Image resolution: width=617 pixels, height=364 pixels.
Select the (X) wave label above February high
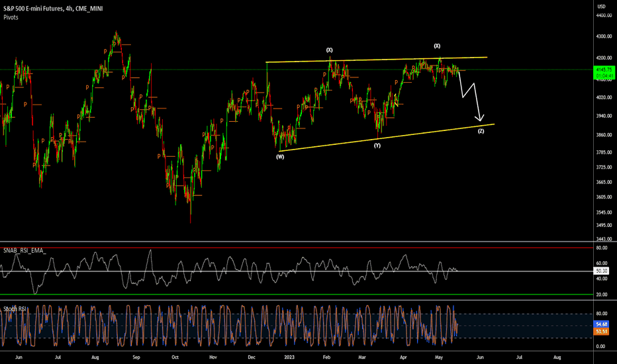[x=329, y=50]
